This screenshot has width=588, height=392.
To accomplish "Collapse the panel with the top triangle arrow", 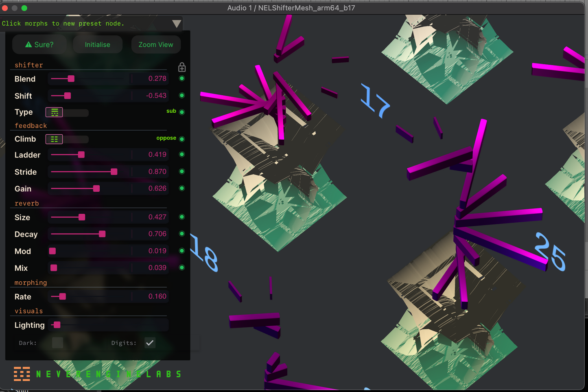I will pos(176,24).
